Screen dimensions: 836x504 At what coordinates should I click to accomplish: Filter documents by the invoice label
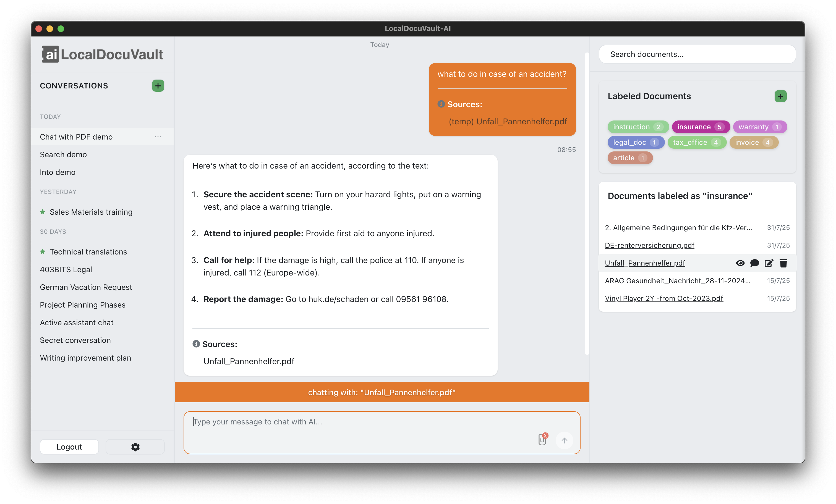[754, 142]
